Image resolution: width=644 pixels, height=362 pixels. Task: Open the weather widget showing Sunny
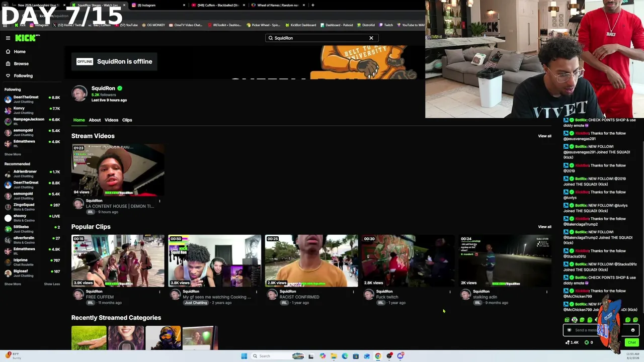[x=12, y=356]
